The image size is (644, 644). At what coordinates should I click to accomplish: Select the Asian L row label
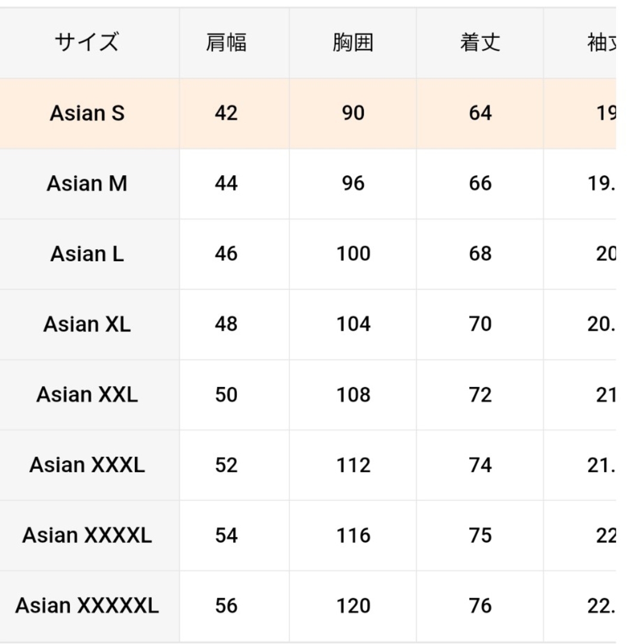pos(87,254)
